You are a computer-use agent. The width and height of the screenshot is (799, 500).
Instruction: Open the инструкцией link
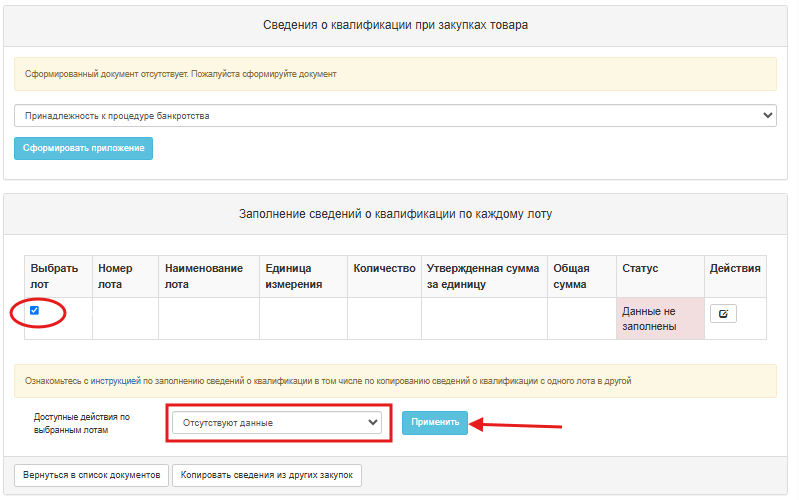click(116, 381)
